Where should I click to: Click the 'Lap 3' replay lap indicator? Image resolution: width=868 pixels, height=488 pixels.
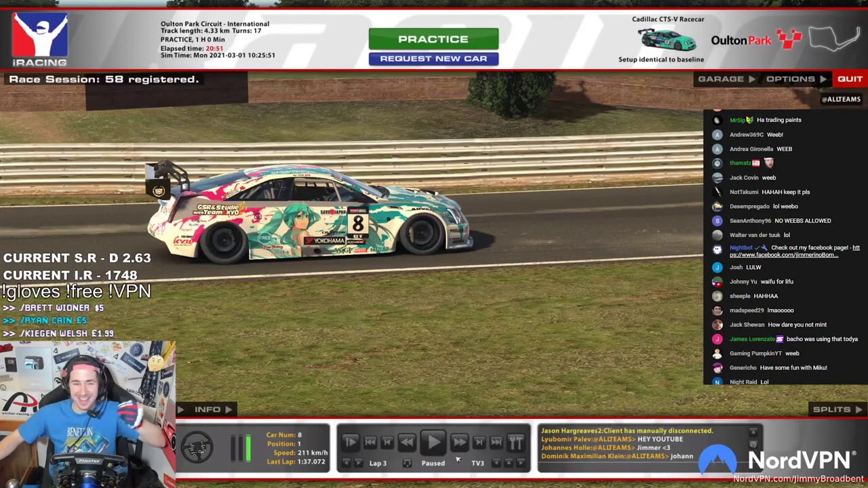click(x=378, y=463)
